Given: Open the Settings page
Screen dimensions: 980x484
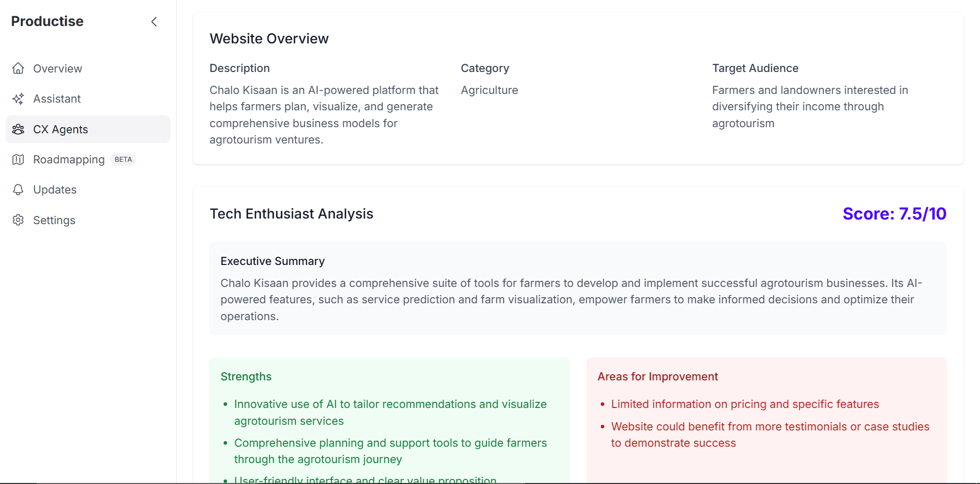Looking at the screenshot, I should [88, 220].
